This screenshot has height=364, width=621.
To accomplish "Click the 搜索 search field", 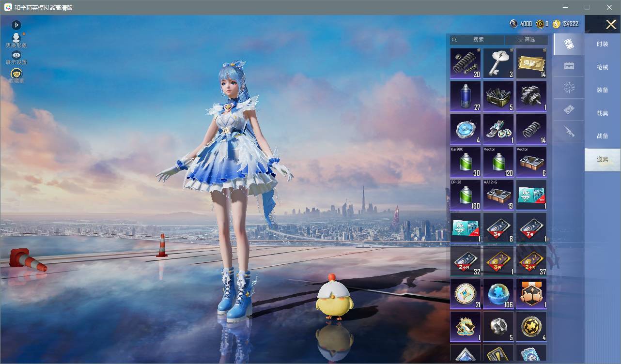I will point(477,40).
